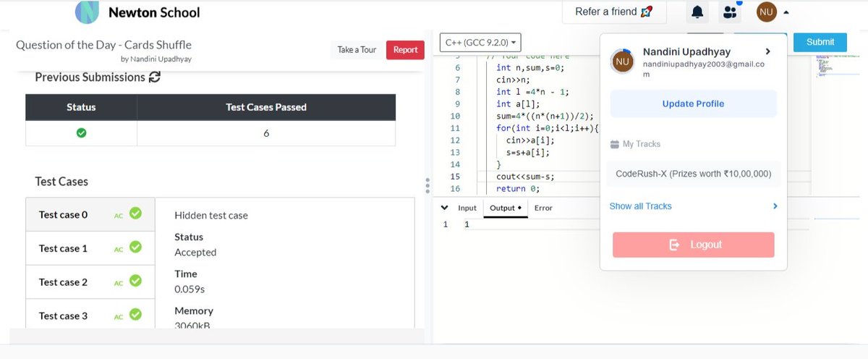Viewport: 868px width, 359px height.
Task: Click the Update Profile button
Action: click(693, 104)
